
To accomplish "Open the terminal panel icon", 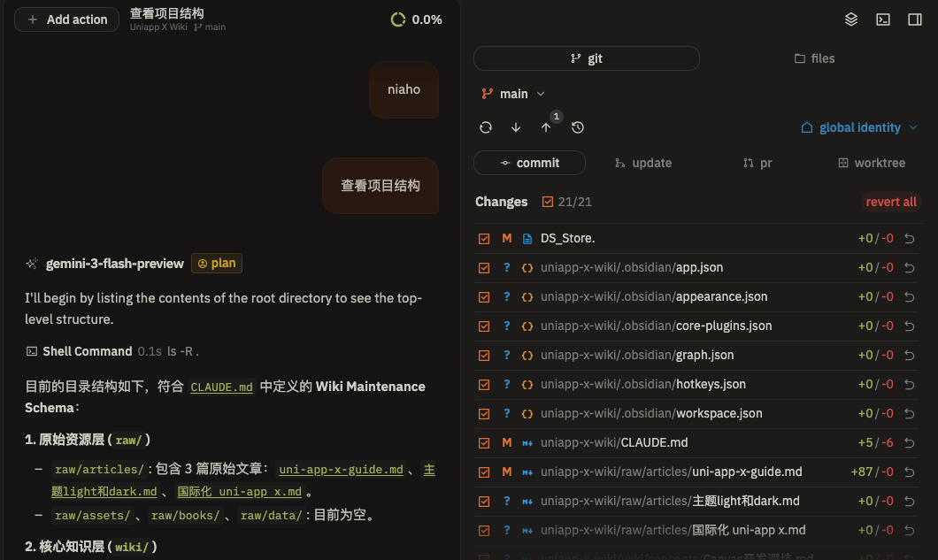I will tap(883, 19).
